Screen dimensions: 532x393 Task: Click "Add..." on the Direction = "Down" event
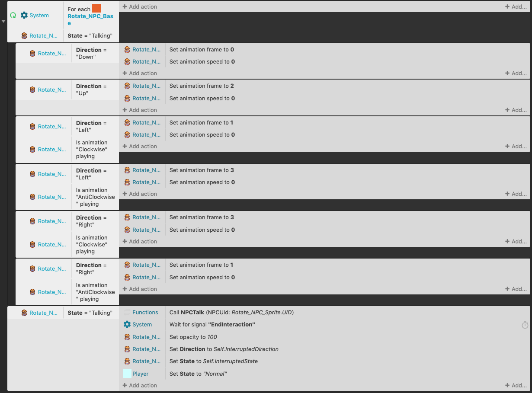[516, 73]
